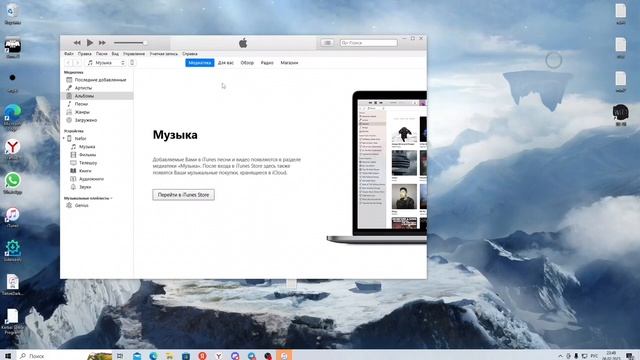Click the iTunes icon on the taskbar
The height and width of the screenshot is (360, 640).
coord(284,356)
